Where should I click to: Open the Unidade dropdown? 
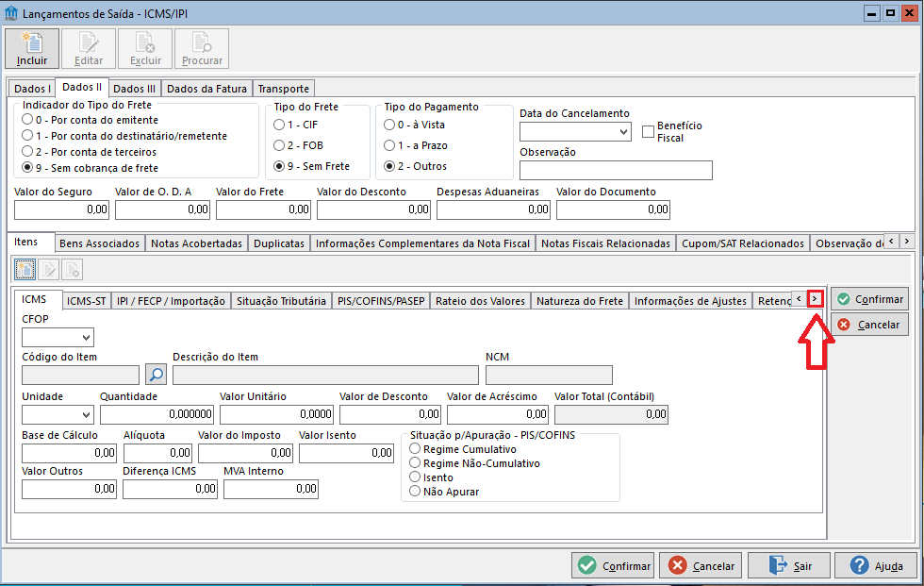pos(86,415)
